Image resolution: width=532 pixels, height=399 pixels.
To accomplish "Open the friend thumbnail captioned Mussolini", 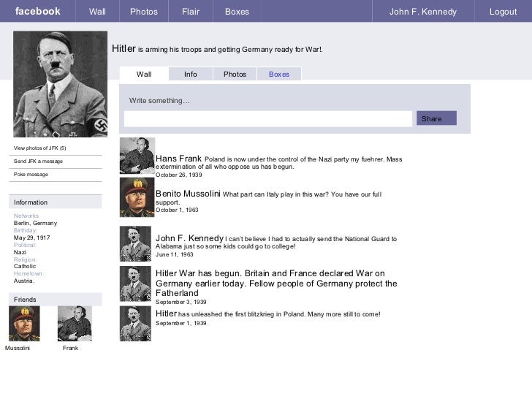I will 24,324.
